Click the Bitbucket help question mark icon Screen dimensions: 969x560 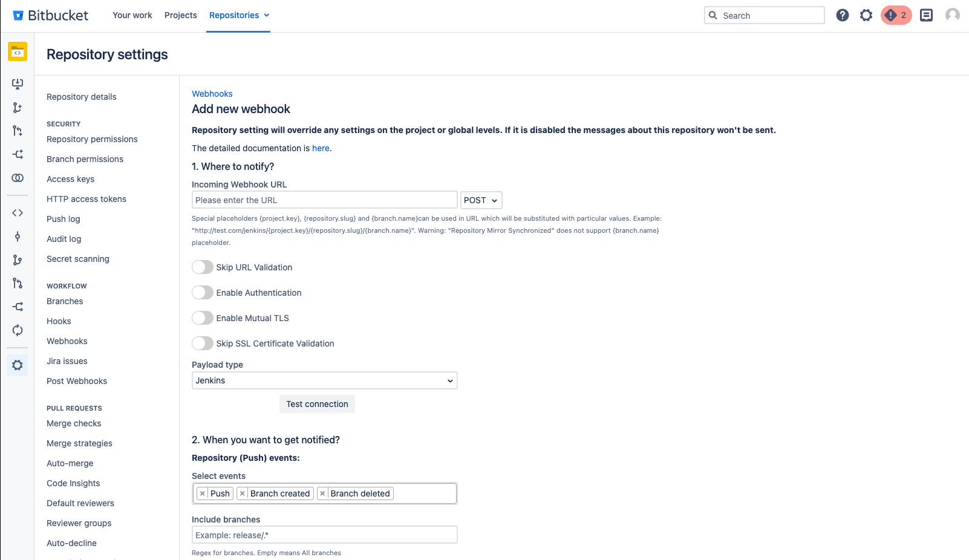(x=843, y=15)
